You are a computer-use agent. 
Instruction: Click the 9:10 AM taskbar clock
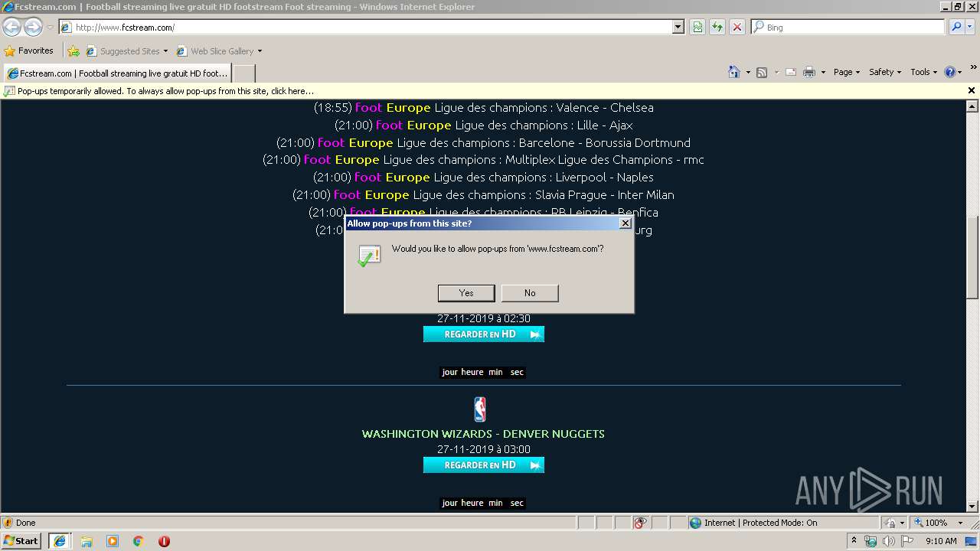pyautogui.click(x=941, y=541)
